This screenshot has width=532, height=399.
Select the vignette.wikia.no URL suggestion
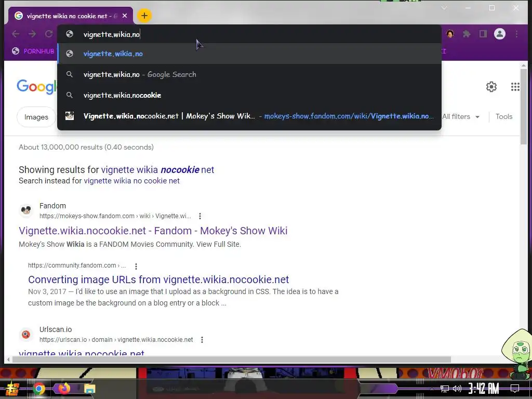point(249,54)
